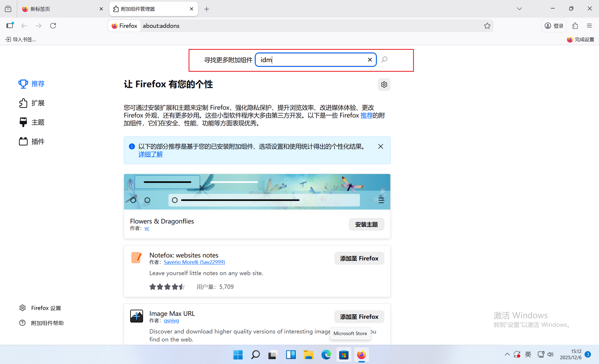
Task: Click the search magnifier next to idm field
Action: coord(384,60)
